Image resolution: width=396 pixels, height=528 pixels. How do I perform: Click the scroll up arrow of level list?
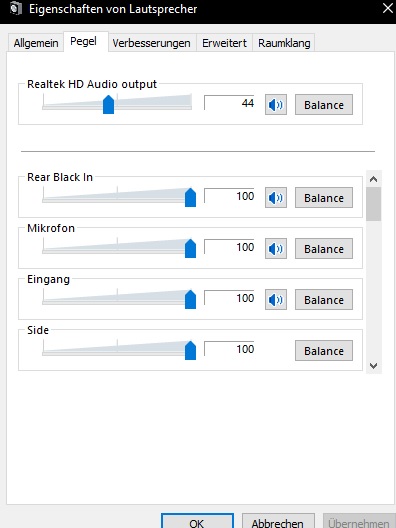coord(373,179)
